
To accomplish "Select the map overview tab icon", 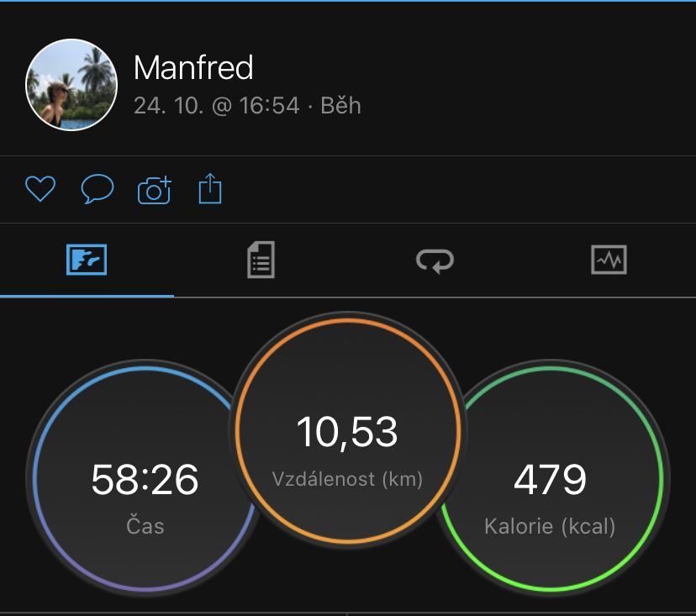I will pyautogui.click(x=87, y=260).
